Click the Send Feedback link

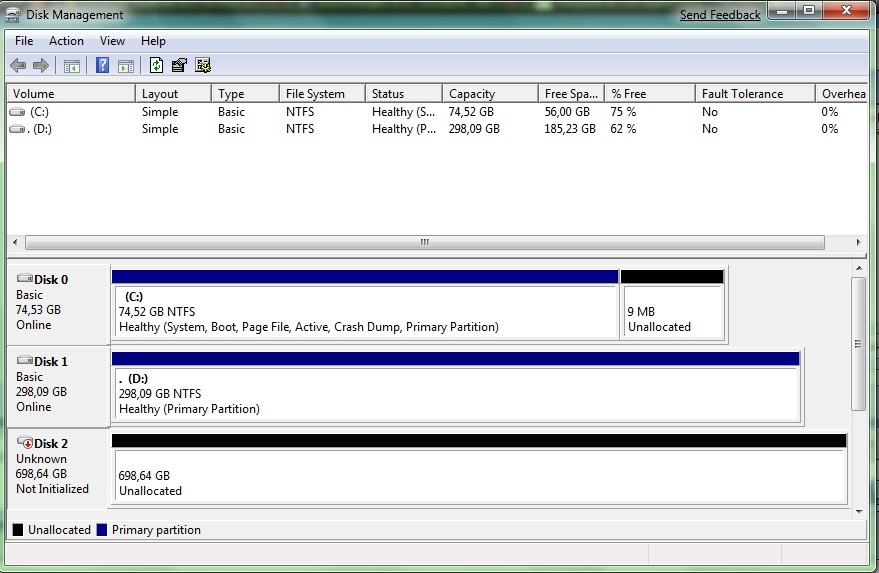coord(720,15)
